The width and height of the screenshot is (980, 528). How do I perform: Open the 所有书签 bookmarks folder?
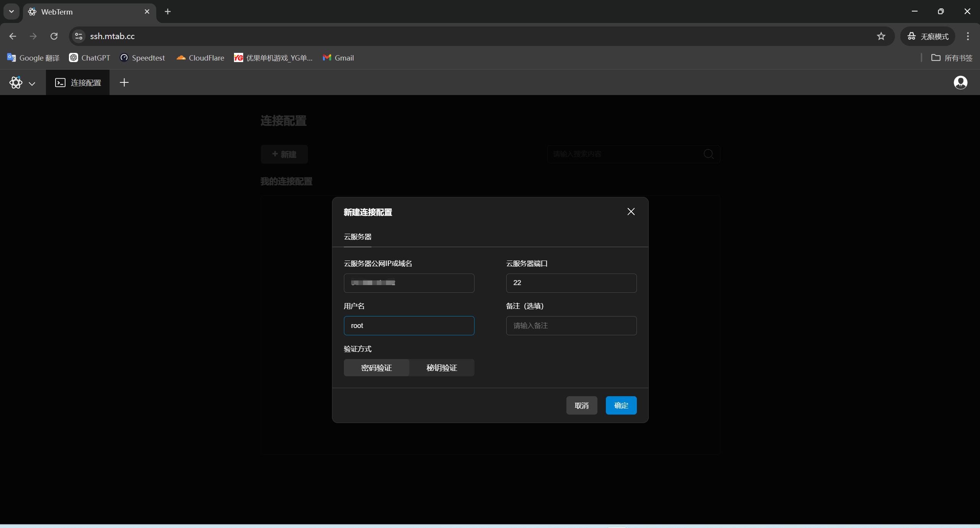coord(952,58)
